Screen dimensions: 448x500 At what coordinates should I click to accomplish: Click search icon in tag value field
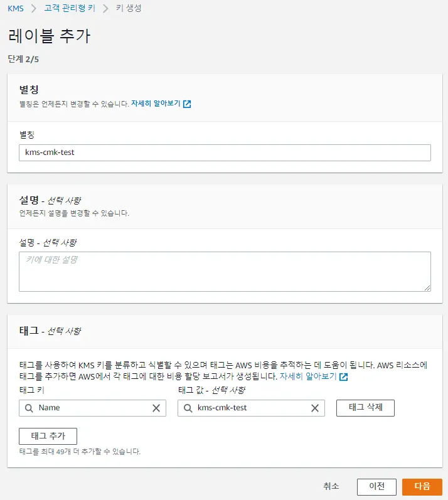188,408
